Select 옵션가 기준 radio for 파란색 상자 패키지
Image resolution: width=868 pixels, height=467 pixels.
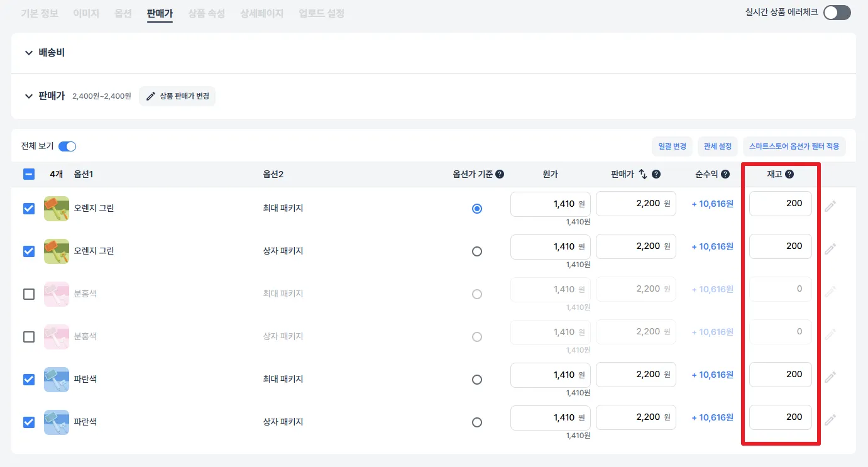[x=477, y=422]
